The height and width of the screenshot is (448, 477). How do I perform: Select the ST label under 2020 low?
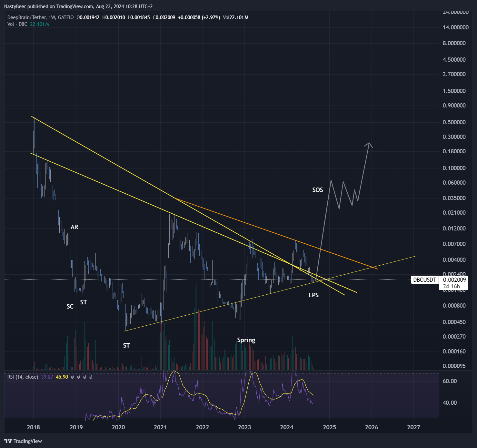tap(126, 346)
